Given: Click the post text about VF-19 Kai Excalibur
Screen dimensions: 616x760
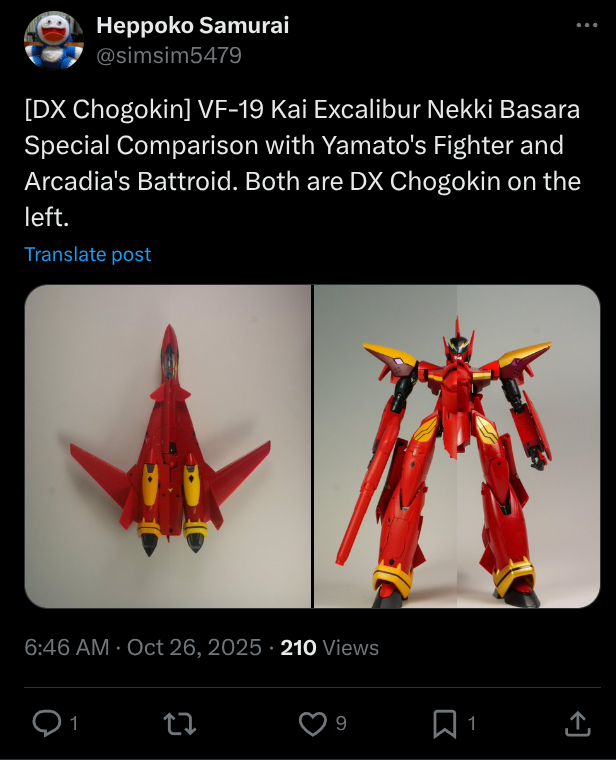Looking at the screenshot, I should pos(302,163).
